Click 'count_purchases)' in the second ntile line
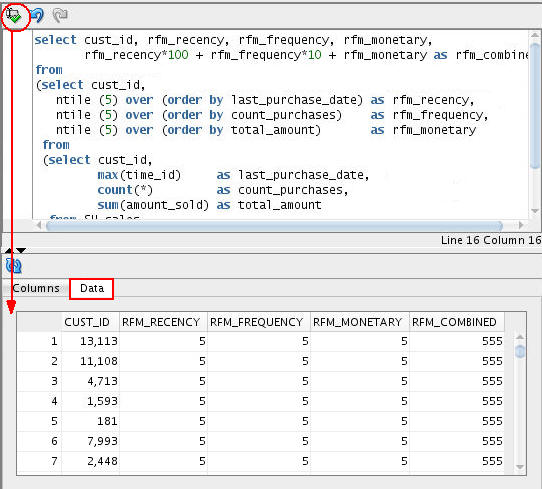 pyautogui.click(x=286, y=115)
